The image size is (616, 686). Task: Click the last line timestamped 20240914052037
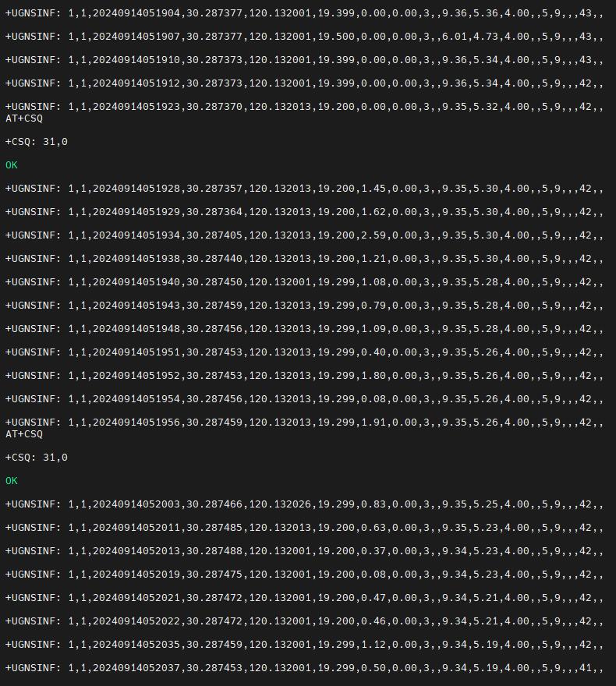(x=305, y=668)
